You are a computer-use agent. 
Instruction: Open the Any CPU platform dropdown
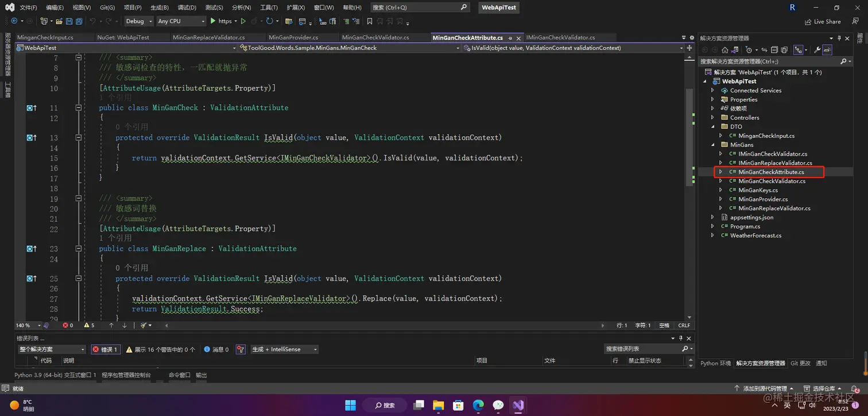click(181, 21)
